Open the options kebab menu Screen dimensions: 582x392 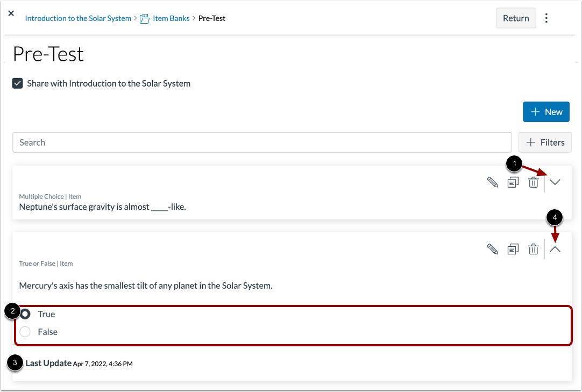click(x=546, y=18)
